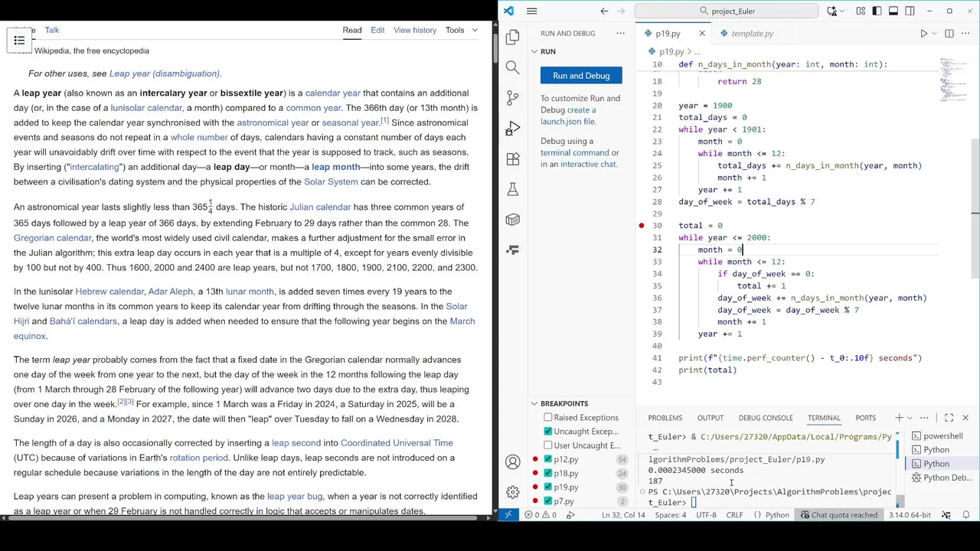Open the remote window status icon
The width and height of the screenshot is (980, 551).
click(508, 515)
